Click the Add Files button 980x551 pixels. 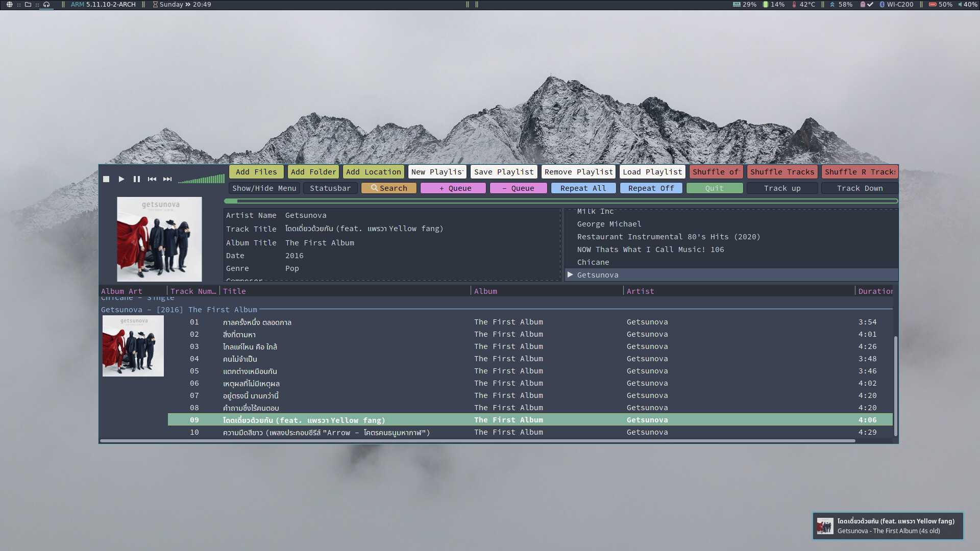tap(256, 172)
